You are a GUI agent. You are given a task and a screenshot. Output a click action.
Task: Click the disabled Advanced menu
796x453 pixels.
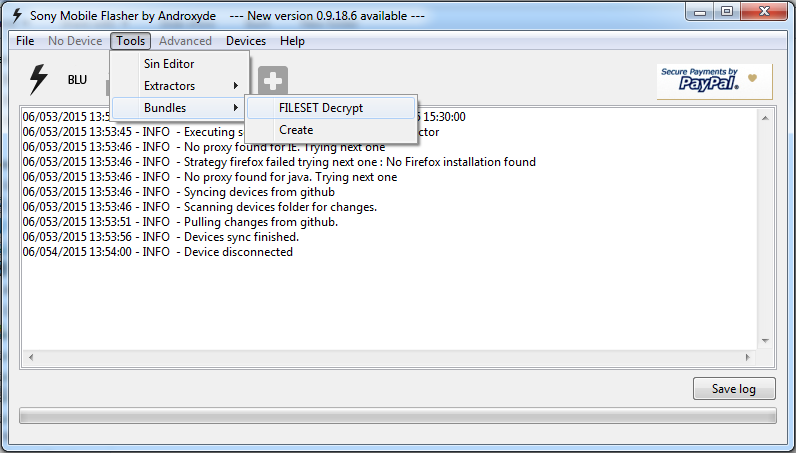pos(185,41)
